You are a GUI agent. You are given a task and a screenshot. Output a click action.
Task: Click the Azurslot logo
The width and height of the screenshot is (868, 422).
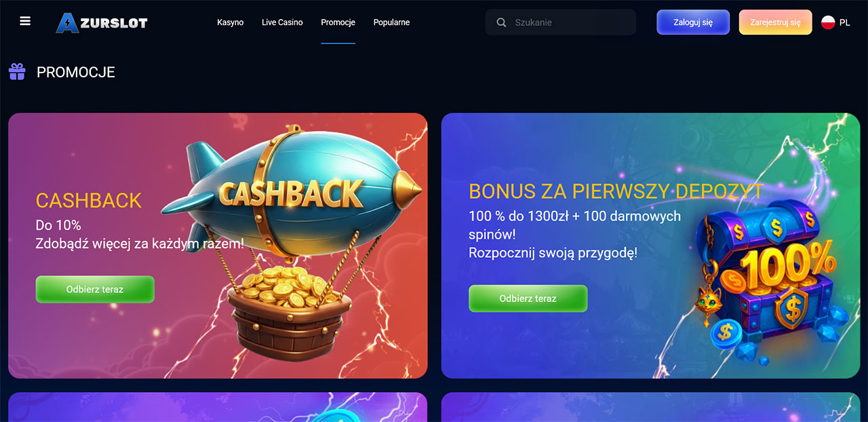[x=102, y=22]
